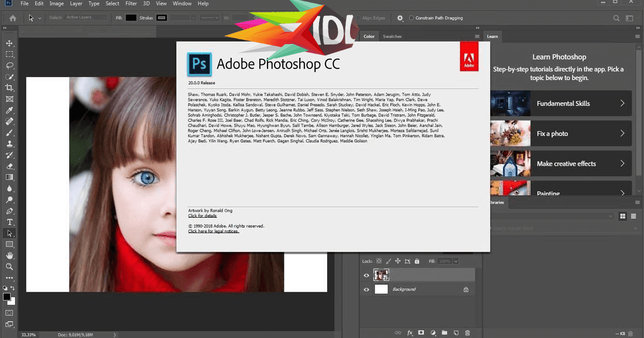Click the foreground color swatch
Image resolution: width=644 pixels, height=338 pixels.
coord(6,297)
